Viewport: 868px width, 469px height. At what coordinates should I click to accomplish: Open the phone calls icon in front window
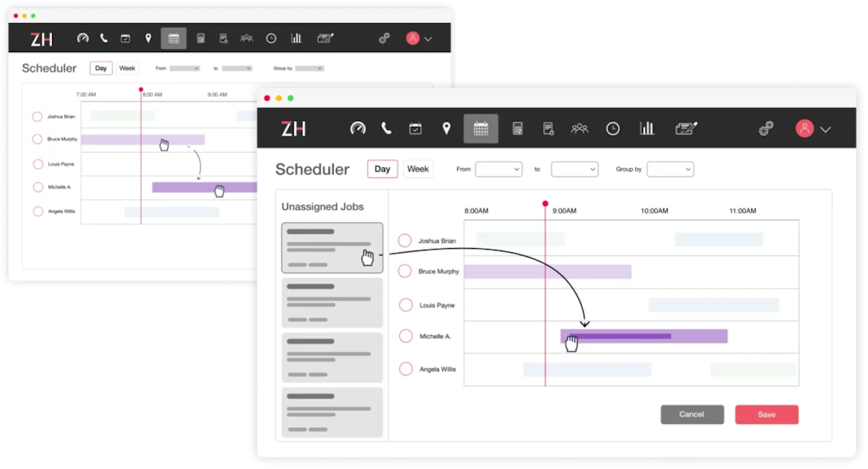(386, 129)
